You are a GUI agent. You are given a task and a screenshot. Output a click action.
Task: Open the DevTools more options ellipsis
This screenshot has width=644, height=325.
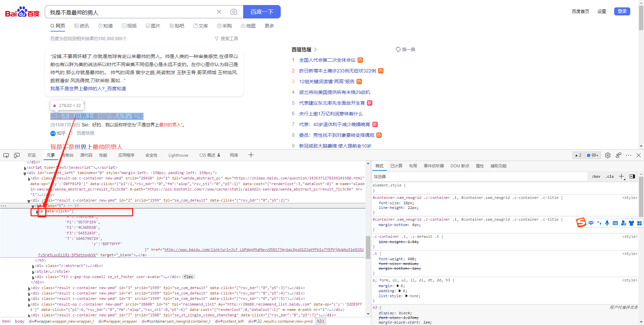pyautogui.click(x=629, y=155)
